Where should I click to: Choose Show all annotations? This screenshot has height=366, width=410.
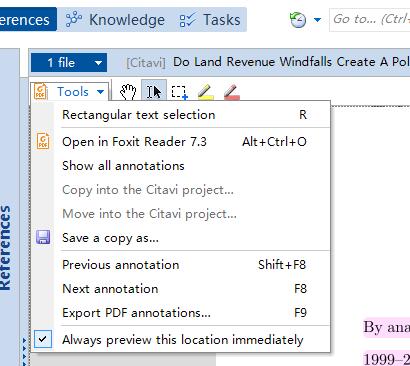(x=181, y=166)
